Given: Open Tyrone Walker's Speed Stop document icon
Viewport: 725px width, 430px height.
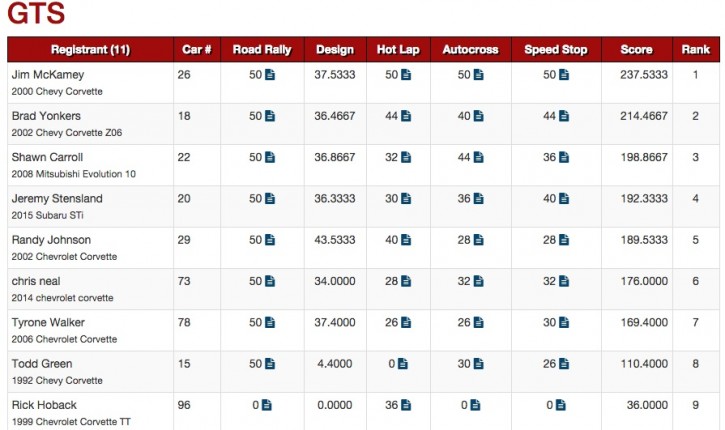Looking at the screenshot, I should pyautogui.click(x=564, y=323).
